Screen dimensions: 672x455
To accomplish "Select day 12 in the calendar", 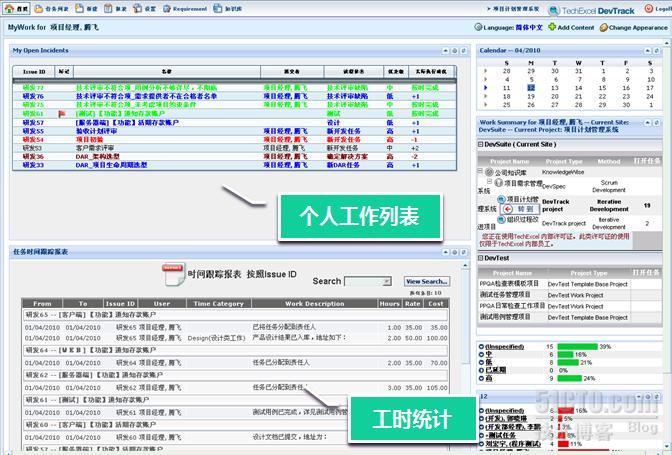I will click(531, 88).
